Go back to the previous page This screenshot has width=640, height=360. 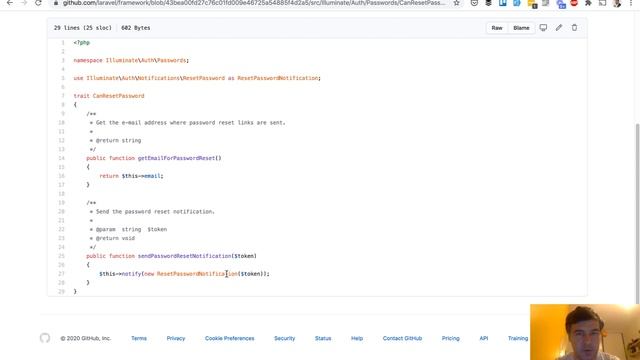(x=9, y=3)
